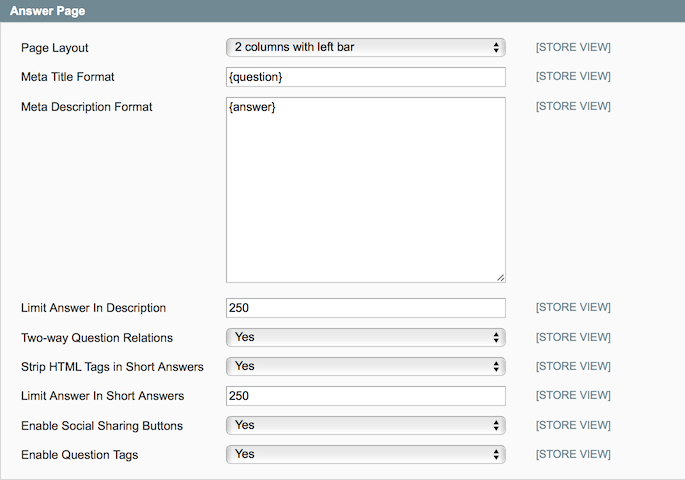This screenshot has width=685, height=480.
Task: Open Enable Social Sharing Buttons dropdown
Action: [365, 425]
